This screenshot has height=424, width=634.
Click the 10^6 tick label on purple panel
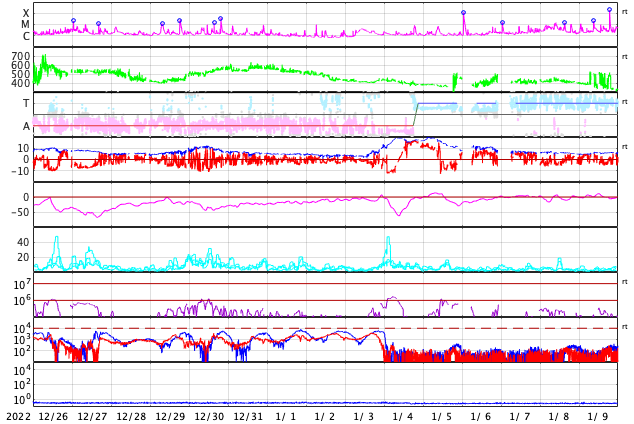click(22, 301)
